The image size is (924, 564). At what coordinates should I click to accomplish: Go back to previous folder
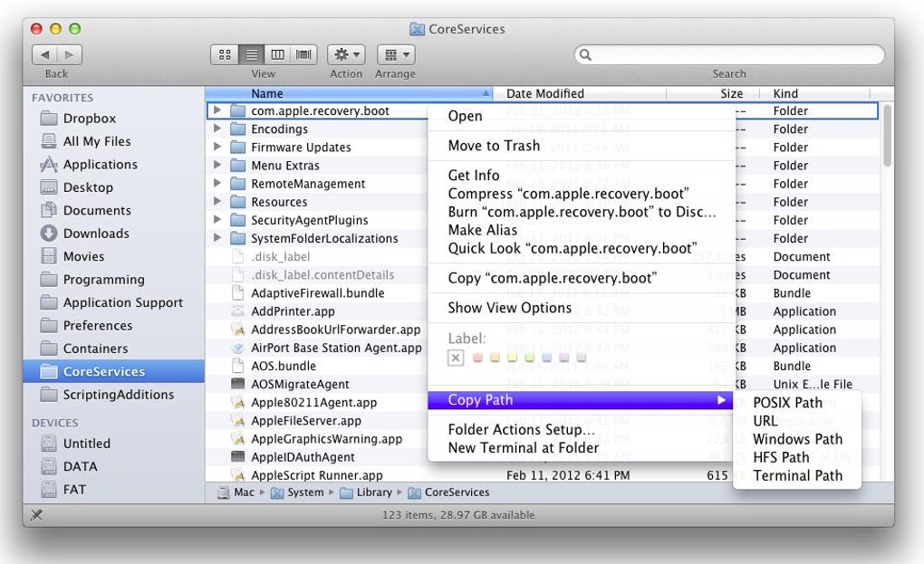(44, 54)
